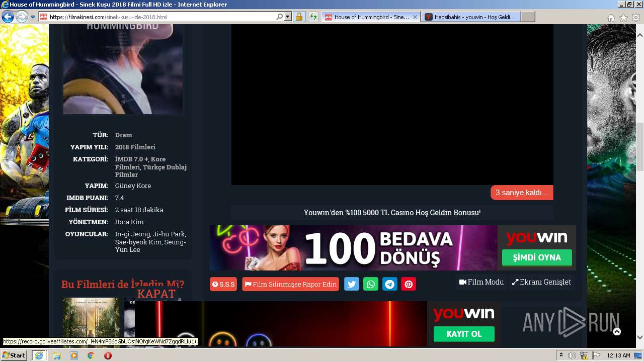Screen dimensions: 644x362
Task: Click the 'Bora Kim' director name
Action: tap(129, 222)
